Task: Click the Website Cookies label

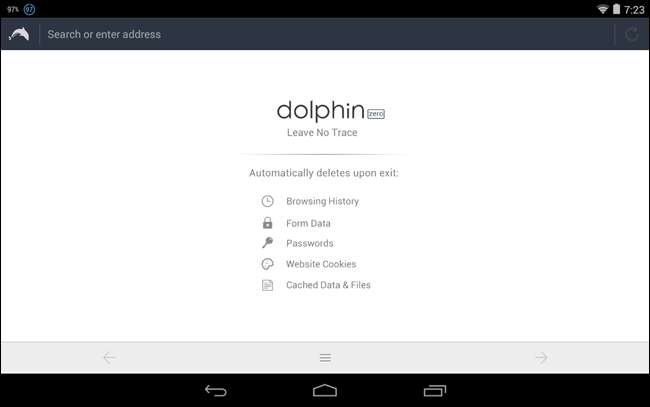Action: [321, 264]
